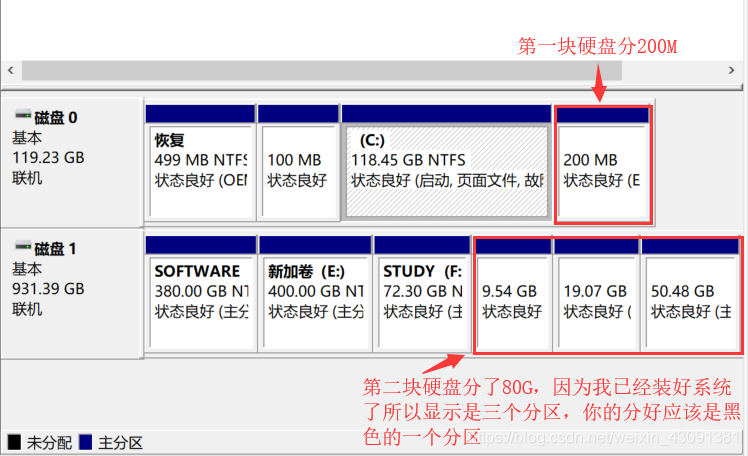The image size is (748, 456).
Task: Select the 19.07 GB partition on Disk 1
Action: pos(596,295)
